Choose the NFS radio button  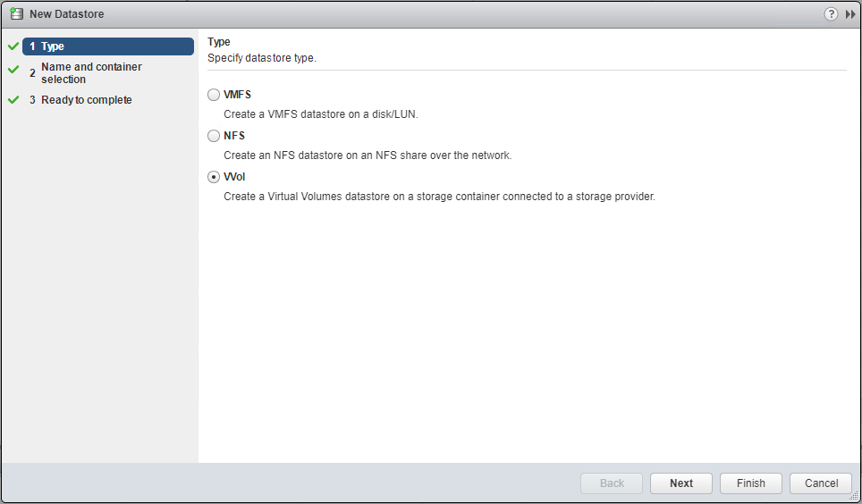(x=214, y=136)
